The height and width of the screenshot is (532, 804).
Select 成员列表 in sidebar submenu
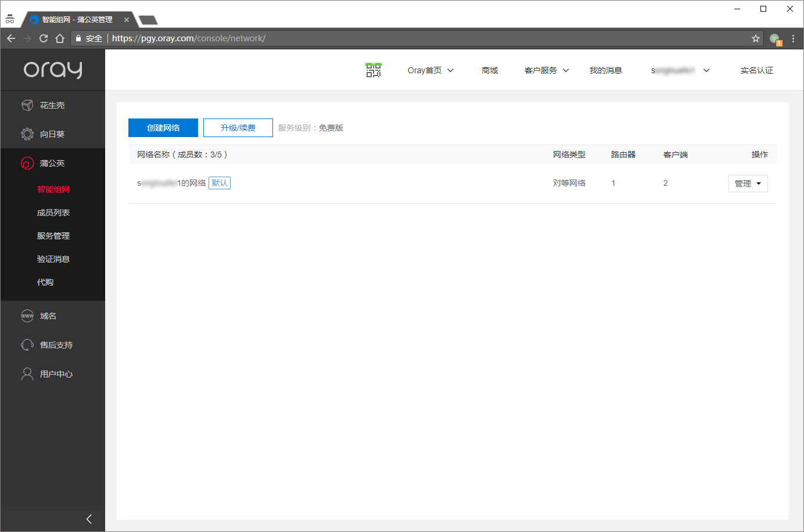click(53, 213)
